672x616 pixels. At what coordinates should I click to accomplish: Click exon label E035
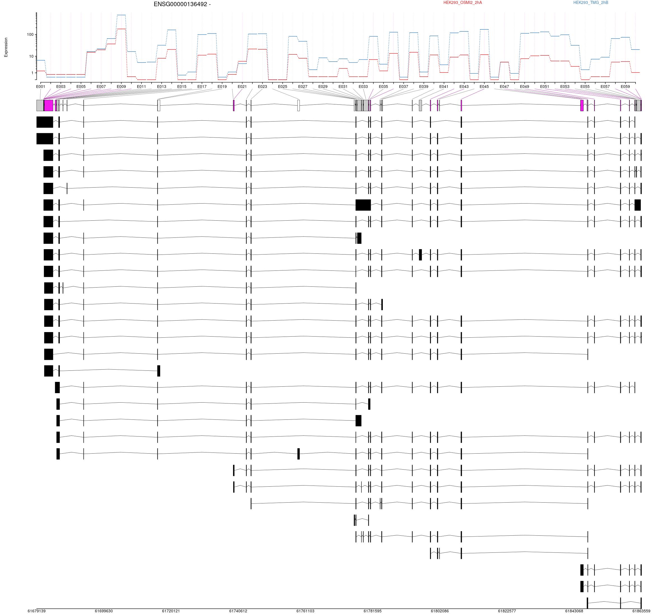(x=383, y=87)
